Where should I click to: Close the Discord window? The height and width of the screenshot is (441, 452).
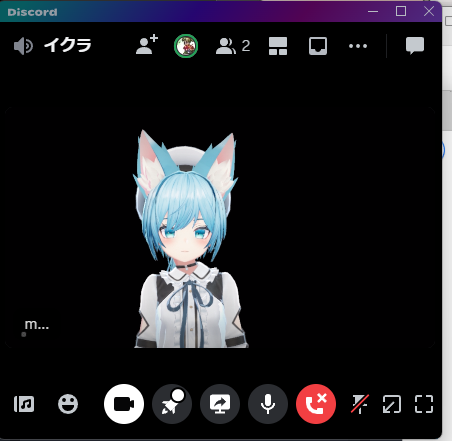point(429,11)
